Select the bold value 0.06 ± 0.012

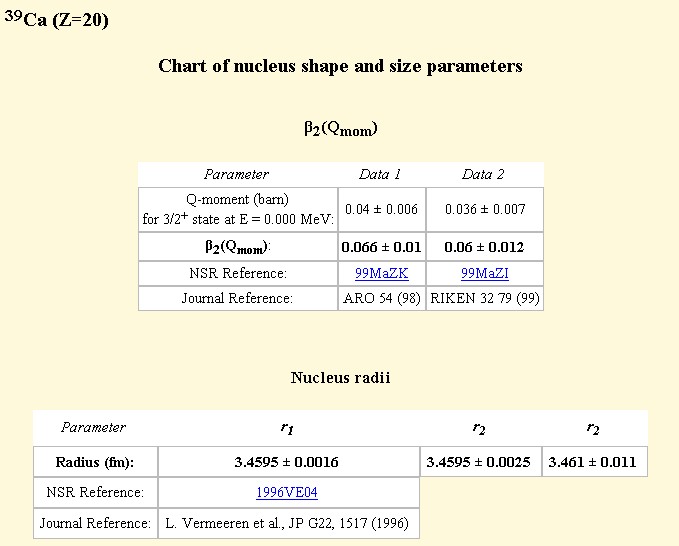pyautogui.click(x=485, y=247)
